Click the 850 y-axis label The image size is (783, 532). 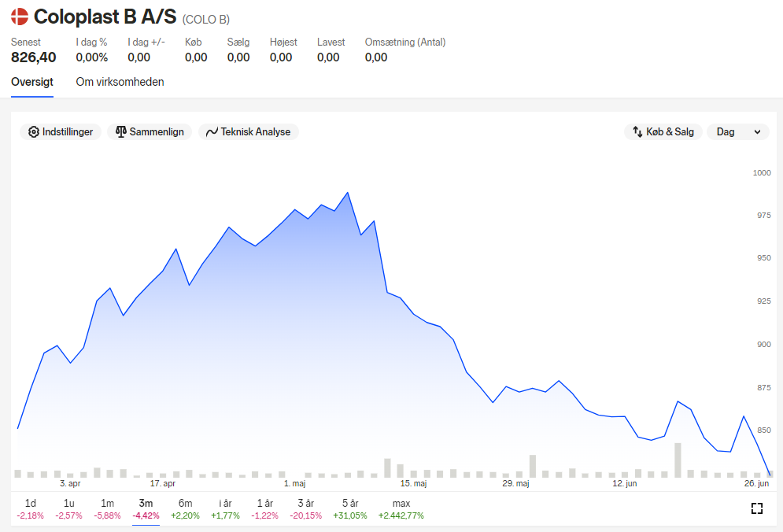(x=763, y=430)
